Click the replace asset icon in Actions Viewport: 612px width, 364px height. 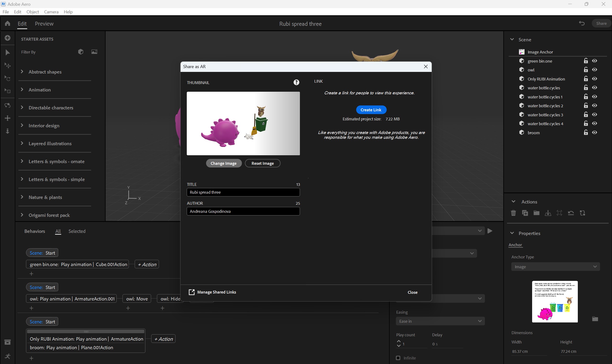(583, 213)
